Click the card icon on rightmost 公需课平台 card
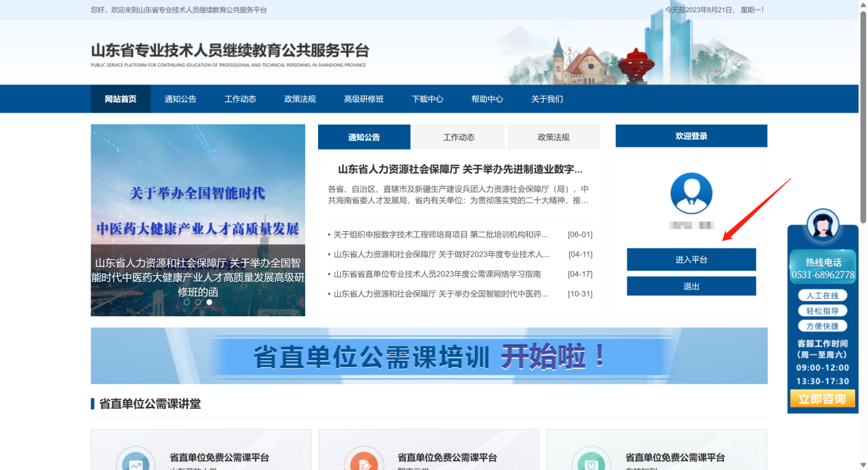This screenshot has height=470, width=868. [591, 461]
